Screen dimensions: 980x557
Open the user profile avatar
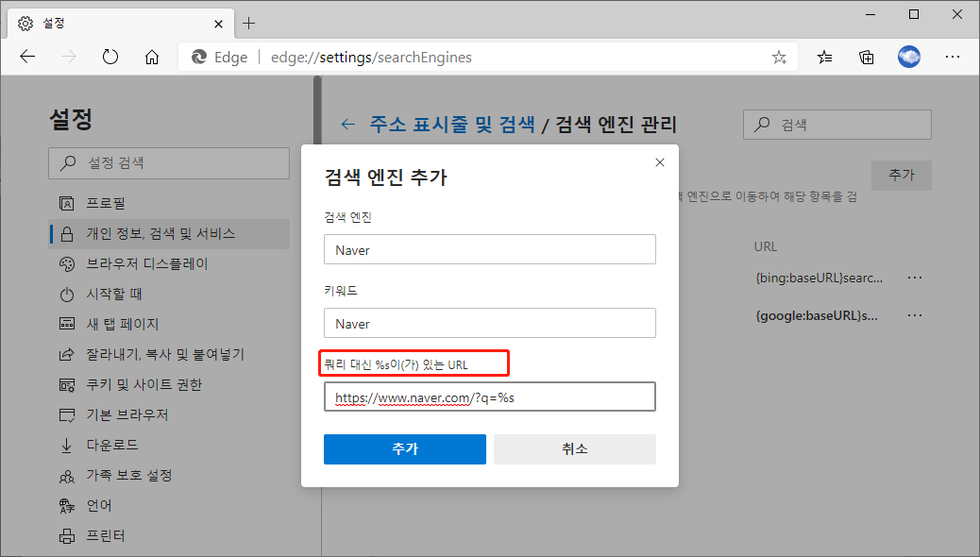coord(909,57)
